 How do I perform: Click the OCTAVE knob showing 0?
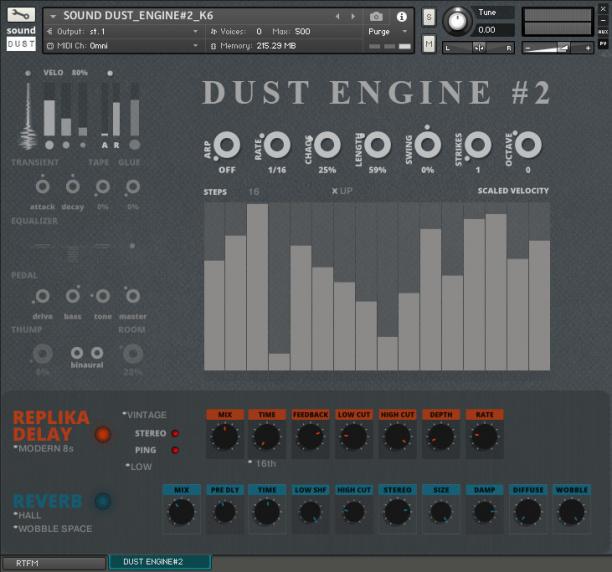[528, 145]
